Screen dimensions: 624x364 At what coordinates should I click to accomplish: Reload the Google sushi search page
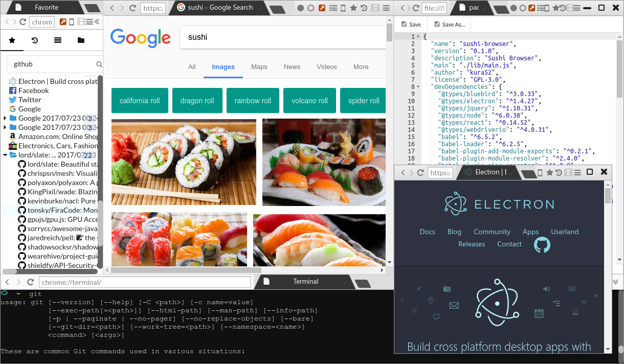132,8
